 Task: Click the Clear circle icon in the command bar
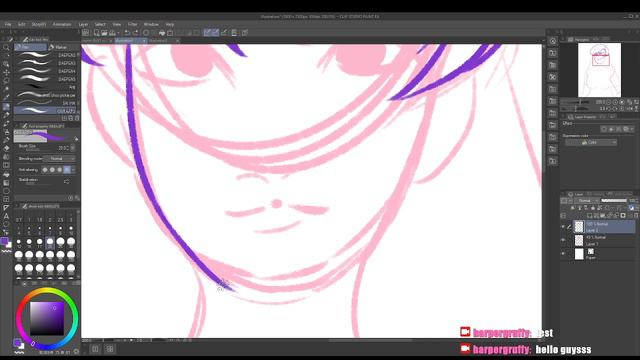(146, 33)
